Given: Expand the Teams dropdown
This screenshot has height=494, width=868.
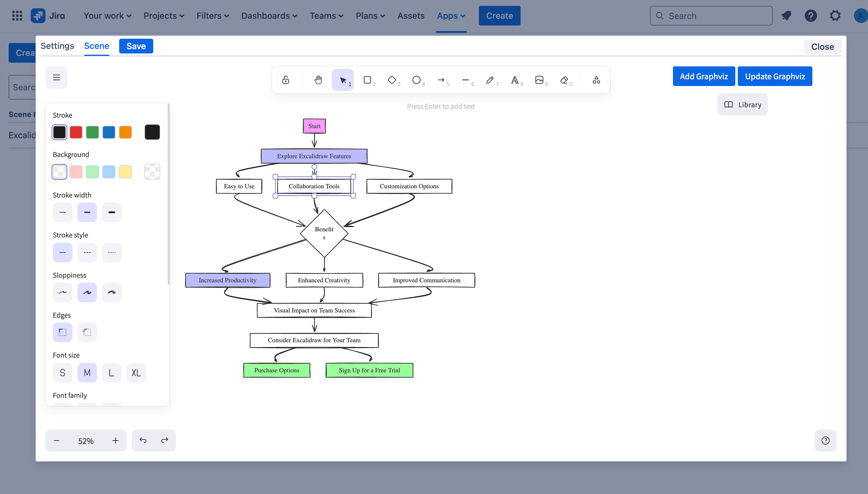Looking at the screenshot, I should coord(326,16).
